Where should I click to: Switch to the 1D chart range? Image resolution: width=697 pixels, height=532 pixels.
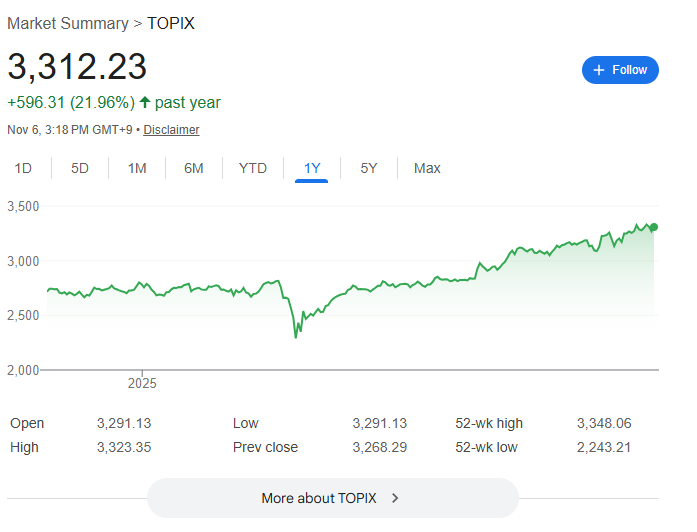click(x=23, y=168)
